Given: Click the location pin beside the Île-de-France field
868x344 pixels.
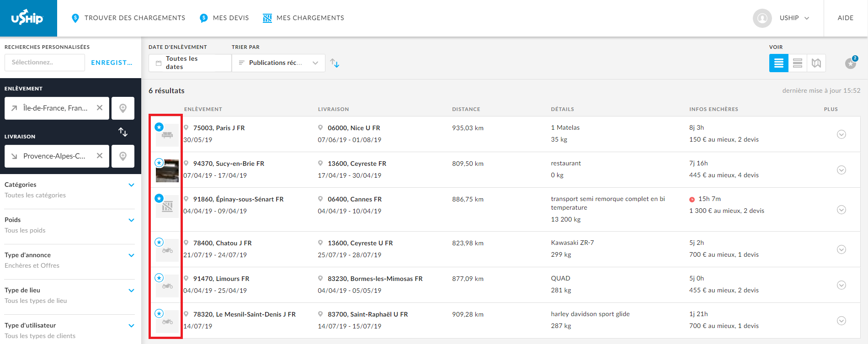Looking at the screenshot, I should 123,108.
